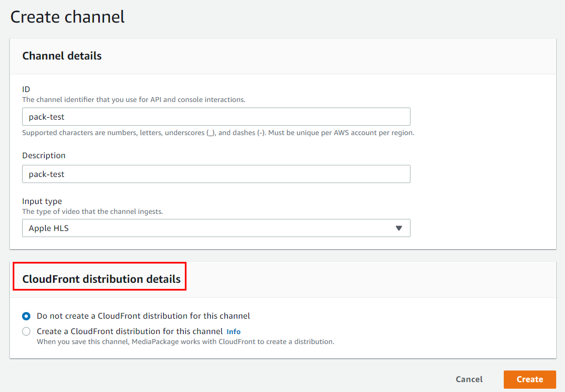
Task: Click the Channel details heading
Action: [x=62, y=56]
